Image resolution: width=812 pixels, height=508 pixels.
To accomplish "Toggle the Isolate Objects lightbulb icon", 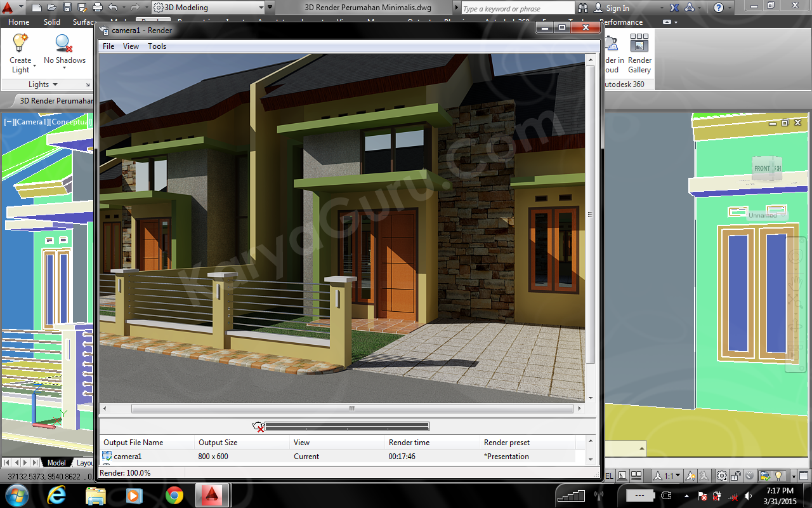I will (x=779, y=476).
